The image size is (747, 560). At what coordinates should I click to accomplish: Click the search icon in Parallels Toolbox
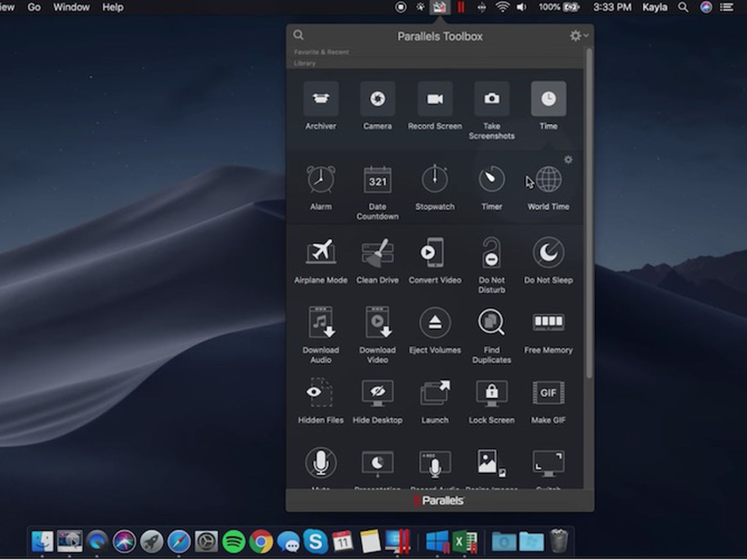click(299, 35)
